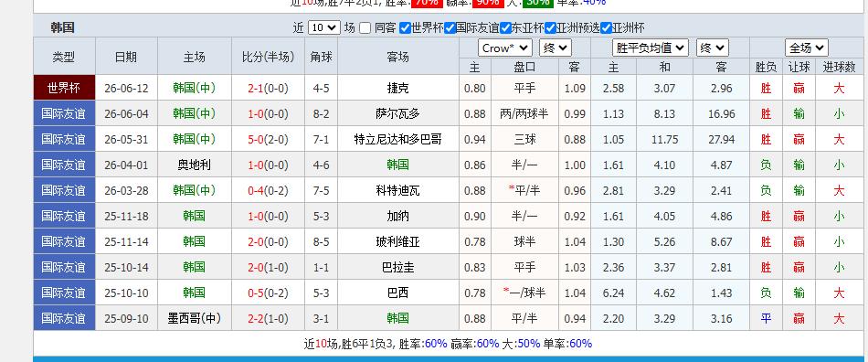Click the corner value 1-1

point(321,267)
